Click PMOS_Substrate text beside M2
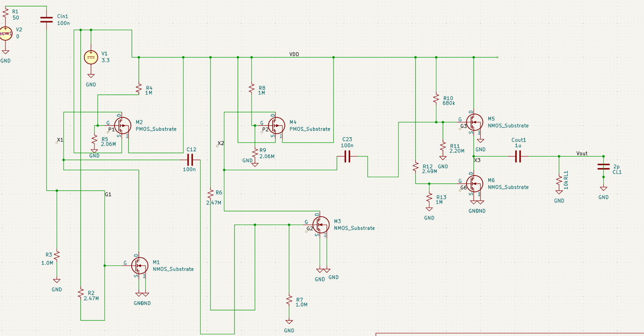Viewport: 644px width, 336px height. 156,129
